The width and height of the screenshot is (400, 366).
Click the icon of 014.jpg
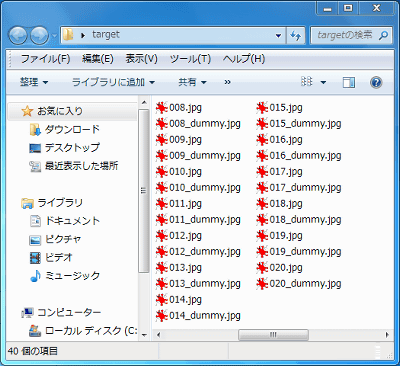coord(161,300)
